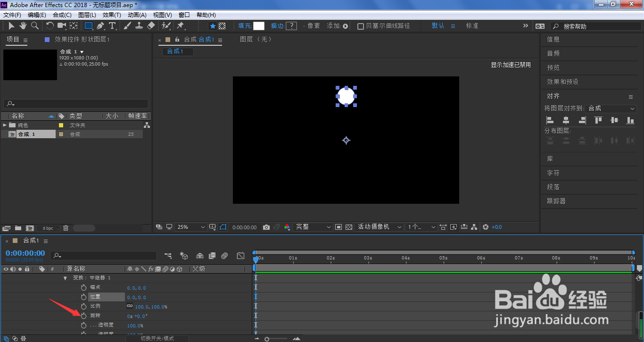Click the align bottom edges icon

point(630,120)
